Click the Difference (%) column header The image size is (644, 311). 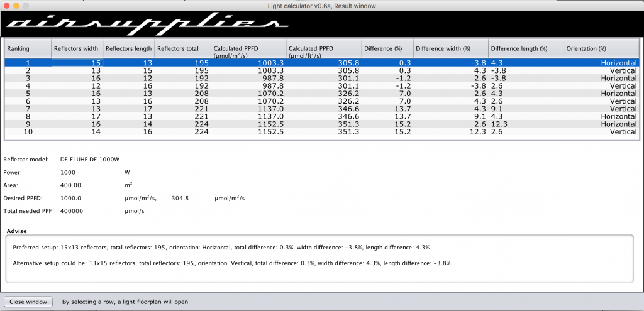point(387,48)
